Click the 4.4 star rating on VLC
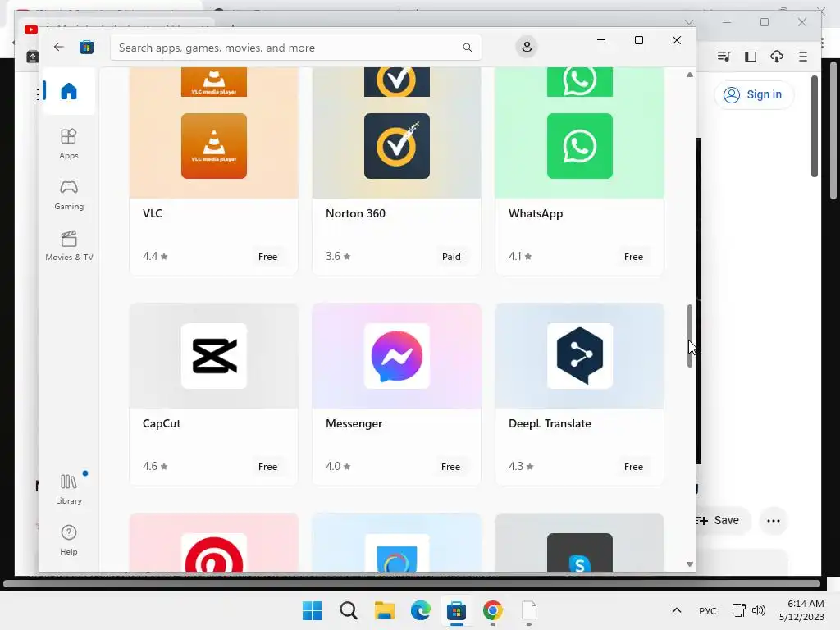The height and width of the screenshot is (630, 840). click(x=155, y=256)
